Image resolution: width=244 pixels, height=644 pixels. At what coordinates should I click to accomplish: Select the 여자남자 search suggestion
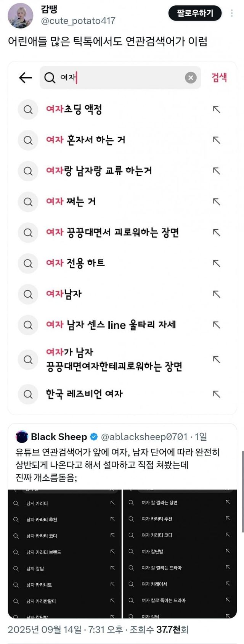click(64, 294)
